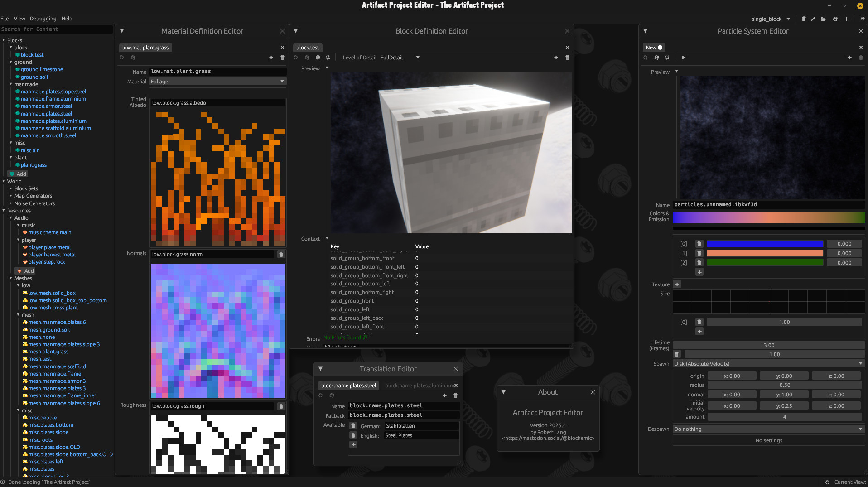868x487 pixels.
Task: Collapse the Material Definition Editor panel
Action: pos(122,31)
